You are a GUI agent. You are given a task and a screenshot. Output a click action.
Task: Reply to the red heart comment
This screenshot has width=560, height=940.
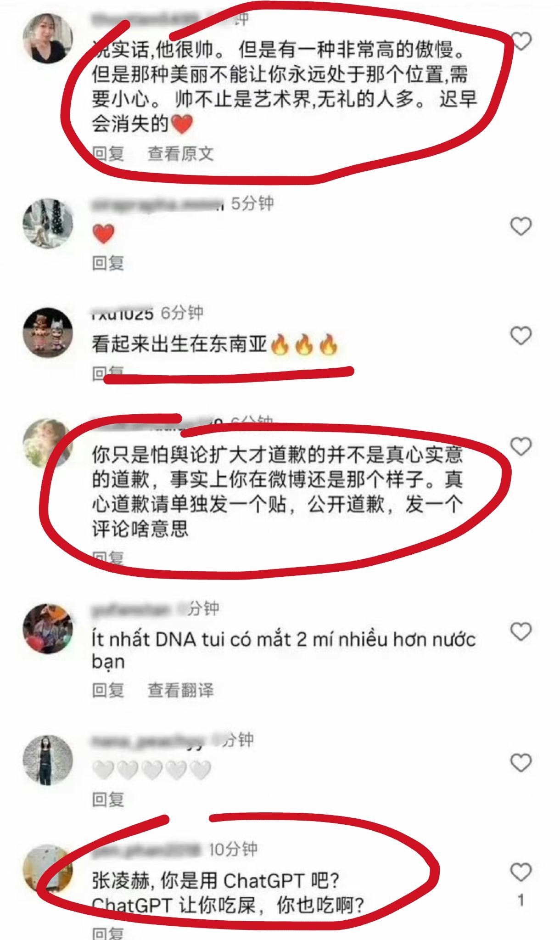(x=108, y=263)
